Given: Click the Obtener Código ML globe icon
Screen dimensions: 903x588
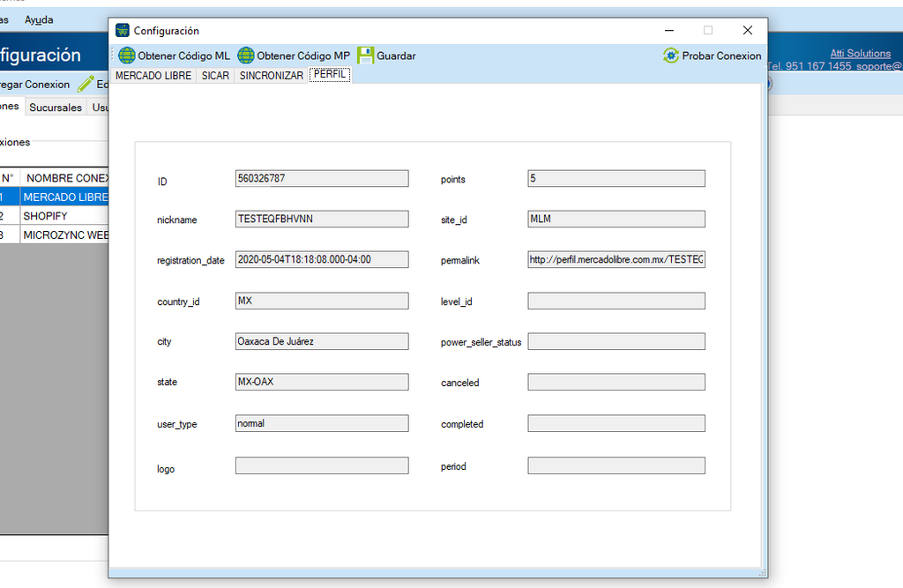Looking at the screenshot, I should pos(127,56).
